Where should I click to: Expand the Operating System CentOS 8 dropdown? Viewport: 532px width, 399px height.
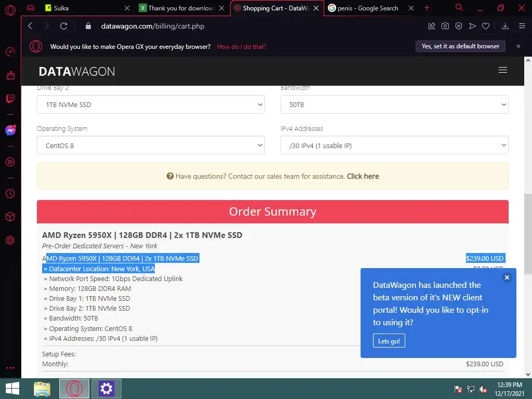click(x=151, y=145)
